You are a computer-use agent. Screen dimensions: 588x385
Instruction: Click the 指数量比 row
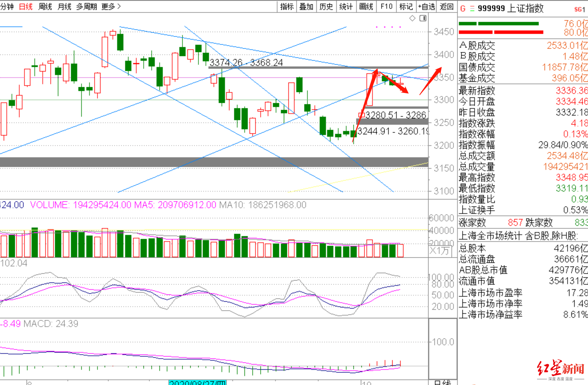point(523,199)
